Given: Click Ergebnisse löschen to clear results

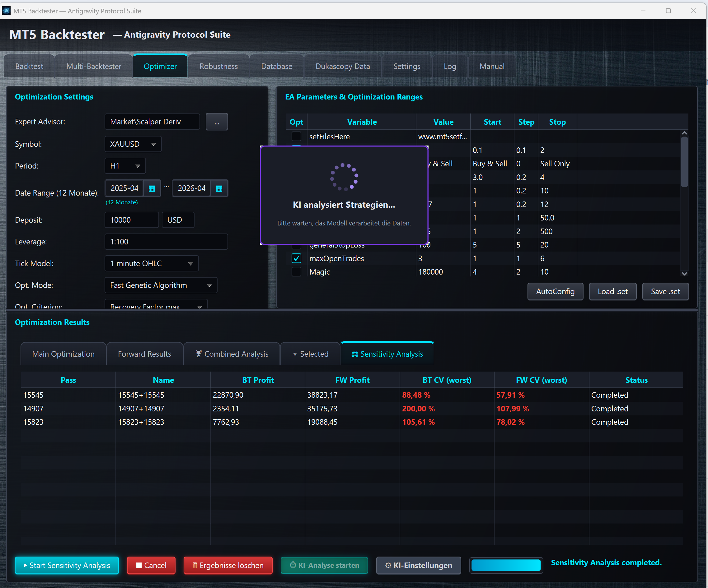Looking at the screenshot, I should 228,565.
